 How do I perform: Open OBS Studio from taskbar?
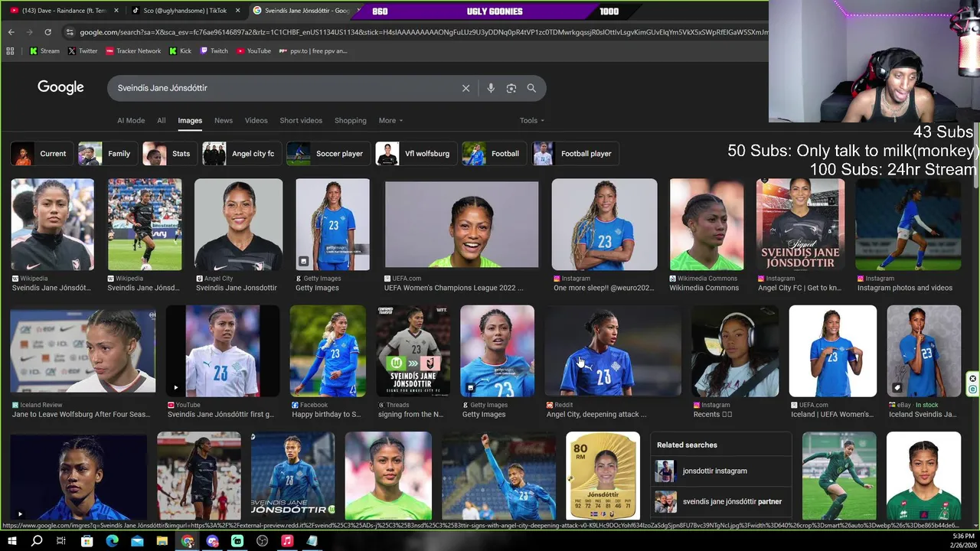pos(263,541)
